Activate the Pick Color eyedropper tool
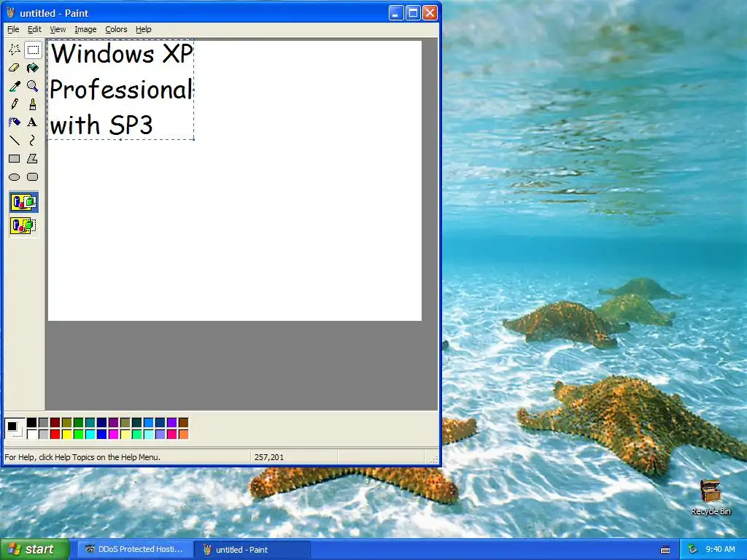 click(15, 86)
